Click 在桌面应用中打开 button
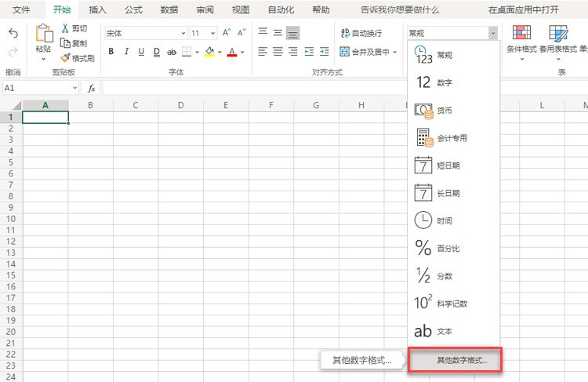 524,9
